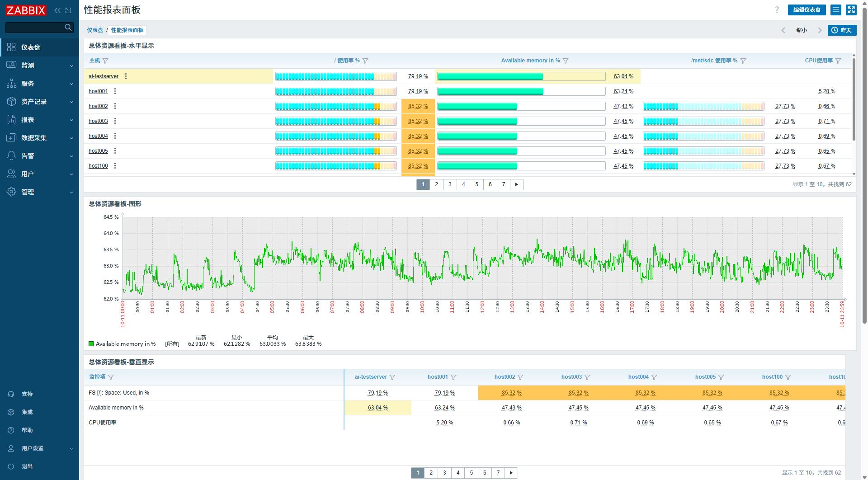Open the three-dot menu for host100
The image size is (868, 480).
[115, 166]
